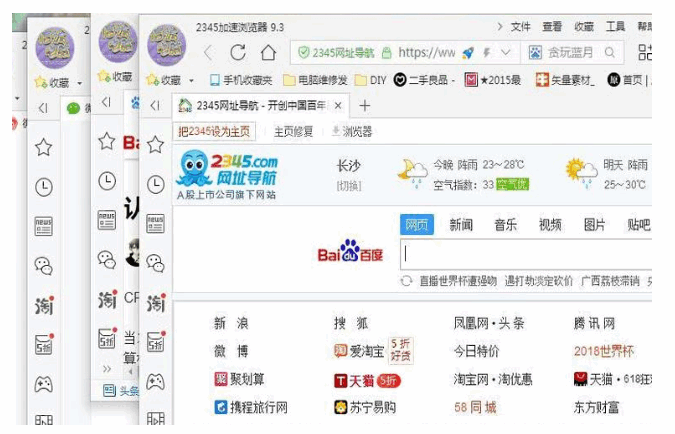Click sidebar star favorites icon in front window
The width and height of the screenshot is (675, 434).
[x=155, y=145]
